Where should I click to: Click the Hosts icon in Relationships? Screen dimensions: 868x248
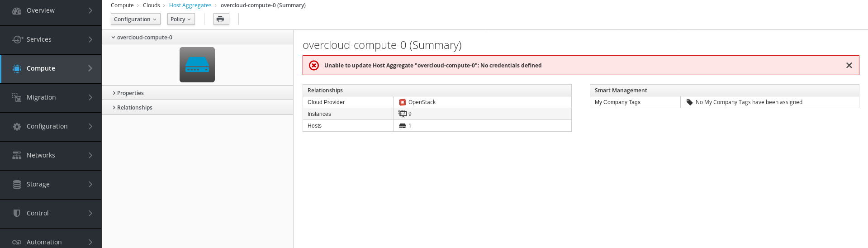point(403,126)
